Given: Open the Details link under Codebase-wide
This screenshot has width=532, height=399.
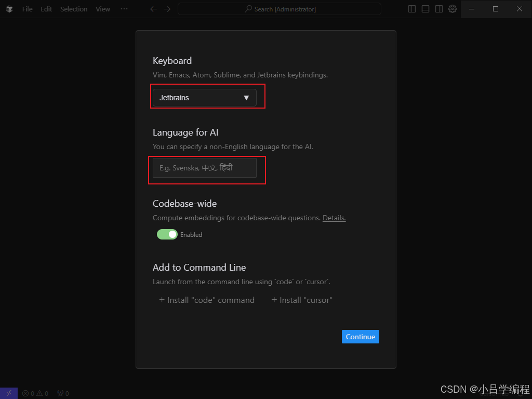Looking at the screenshot, I should pos(334,218).
